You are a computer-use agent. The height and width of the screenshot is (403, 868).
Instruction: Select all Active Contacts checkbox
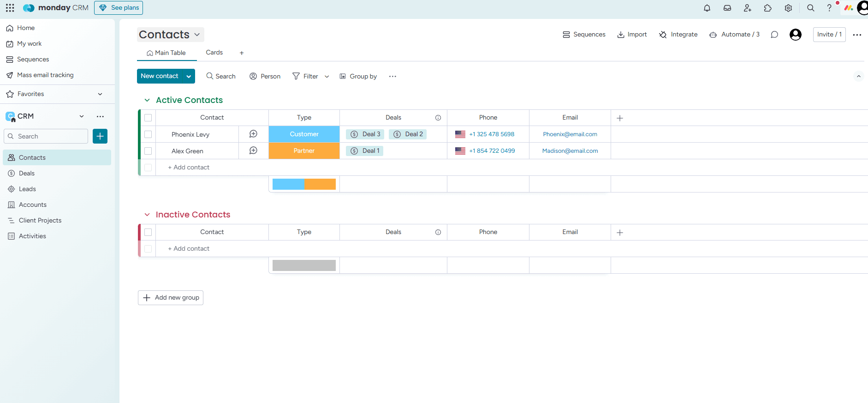pyautogui.click(x=148, y=118)
